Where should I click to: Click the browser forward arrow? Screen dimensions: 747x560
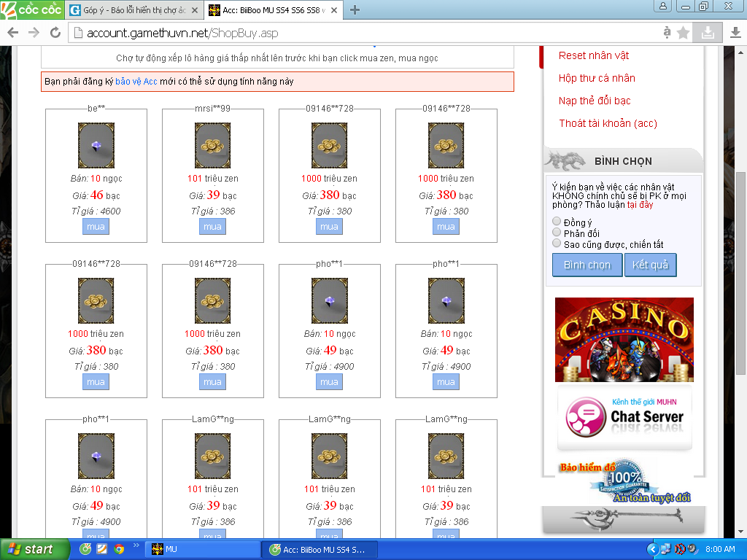click(x=34, y=33)
